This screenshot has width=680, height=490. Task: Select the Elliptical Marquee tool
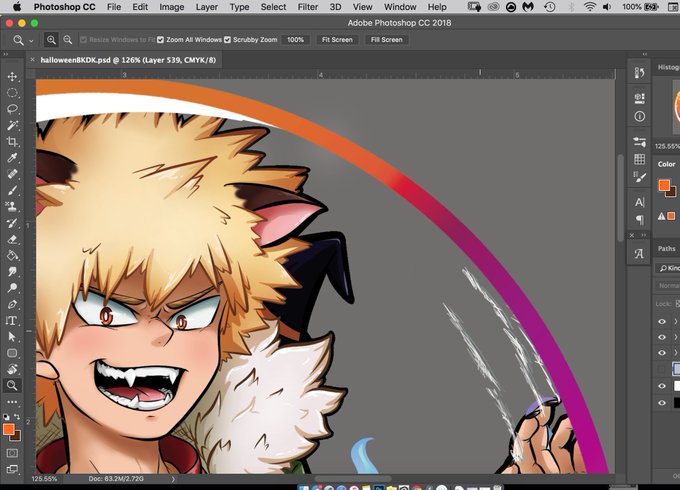tap(12, 93)
